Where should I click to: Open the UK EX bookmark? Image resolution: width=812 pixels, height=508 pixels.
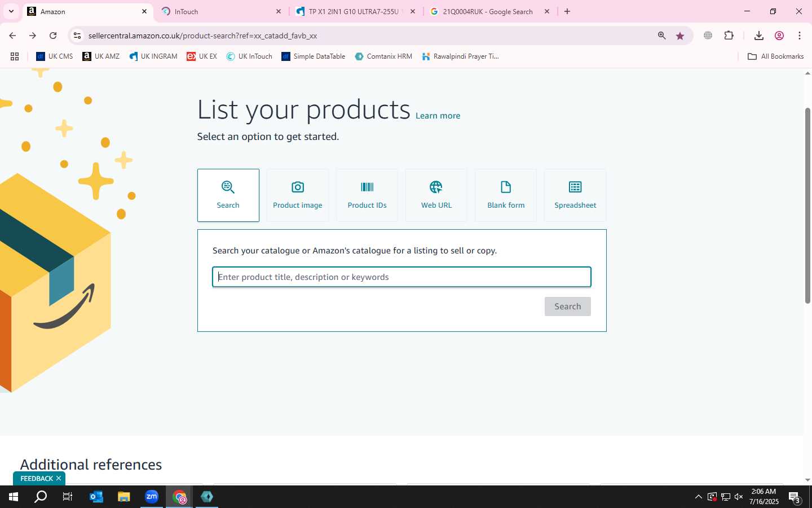pyautogui.click(x=202, y=56)
